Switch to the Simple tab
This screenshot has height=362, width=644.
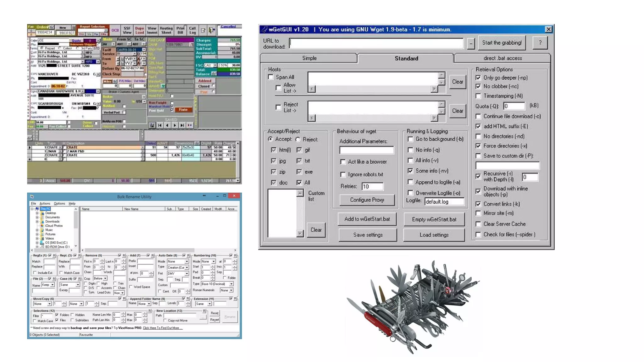(x=309, y=58)
